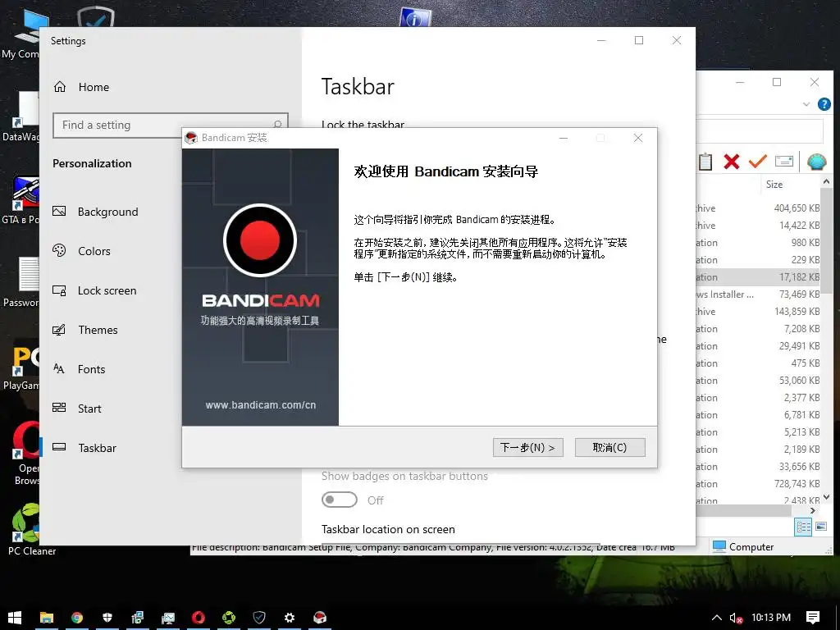
Task: Select the row sized 53,060 KB
Action: (758, 381)
